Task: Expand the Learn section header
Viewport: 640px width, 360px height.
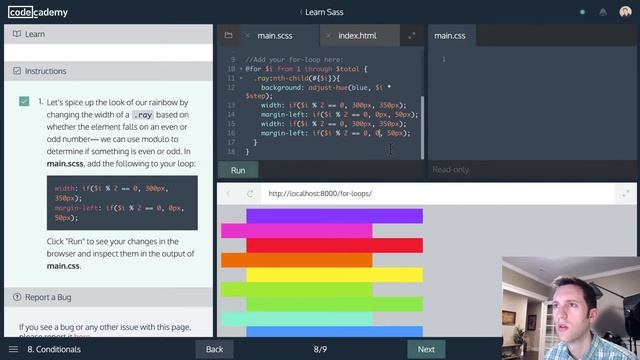Action: tap(108, 34)
